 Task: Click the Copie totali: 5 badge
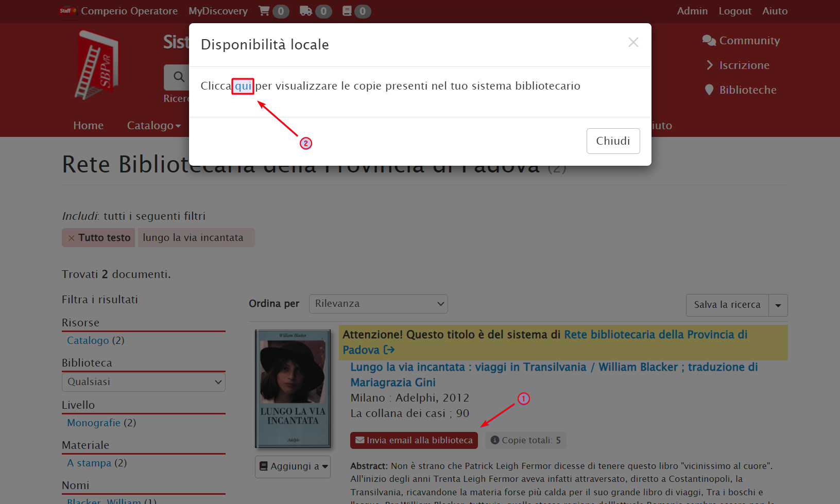tap(525, 440)
